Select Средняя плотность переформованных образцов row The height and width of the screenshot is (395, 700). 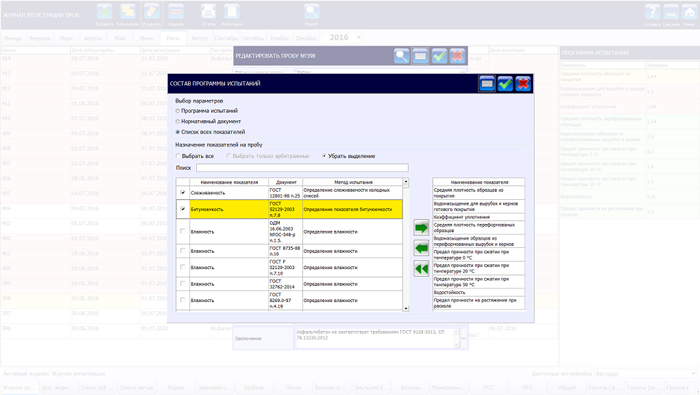coord(479,228)
